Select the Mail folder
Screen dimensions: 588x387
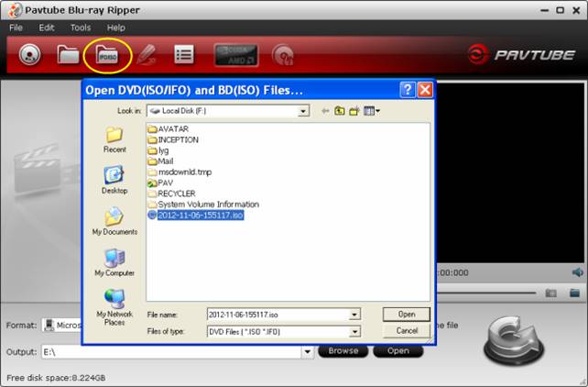click(x=160, y=161)
